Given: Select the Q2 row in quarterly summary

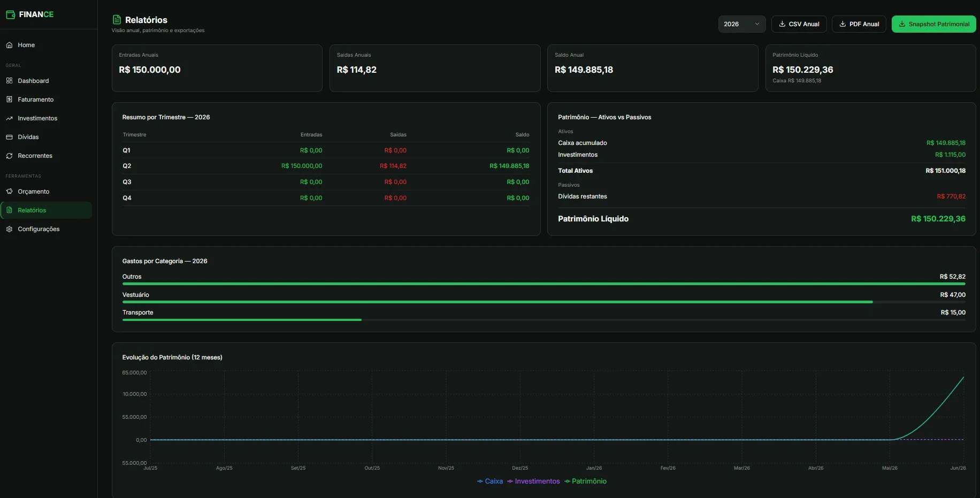Looking at the screenshot, I should 326,166.
